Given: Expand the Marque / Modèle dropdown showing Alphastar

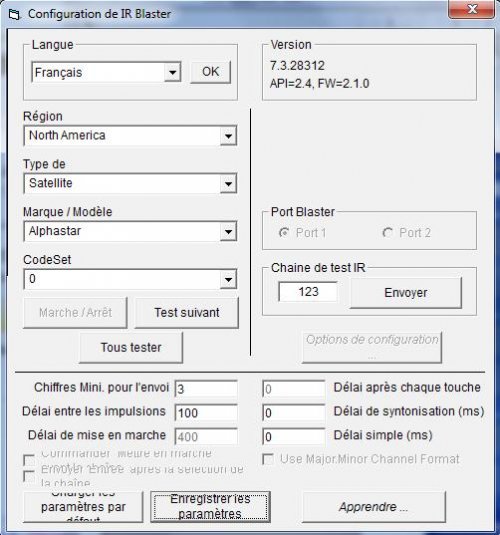Looking at the screenshot, I should click(x=130, y=231).
